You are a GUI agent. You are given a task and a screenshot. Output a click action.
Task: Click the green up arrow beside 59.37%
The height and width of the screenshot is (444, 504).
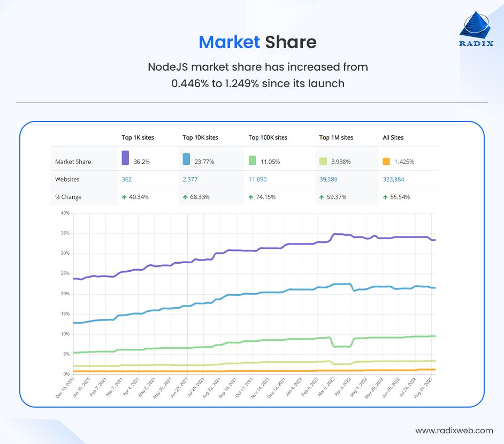(x=322, y=197)
